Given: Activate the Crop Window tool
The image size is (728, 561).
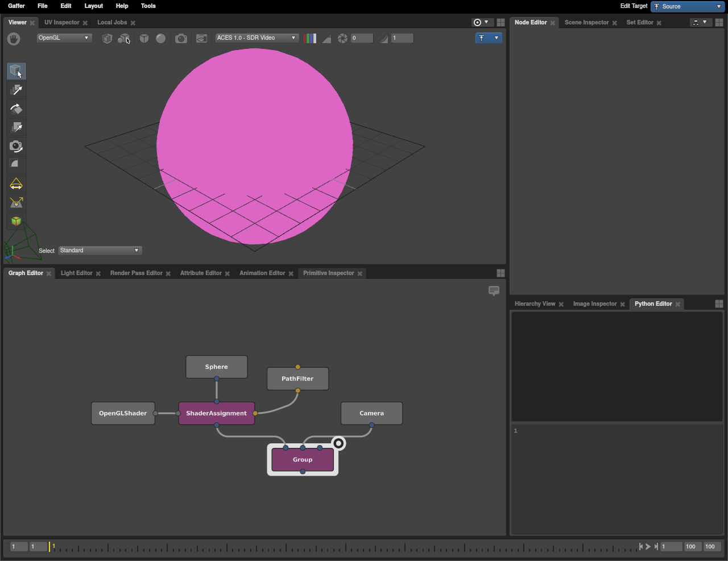Looking at the screenshot, I should (16, 164).
